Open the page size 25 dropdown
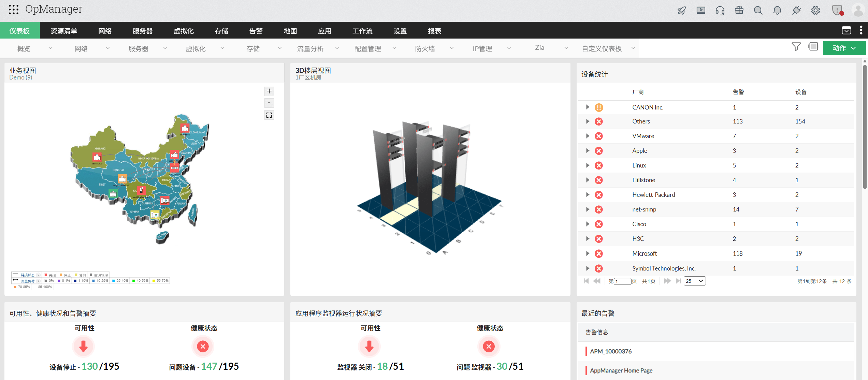868x380 pixels. pyautogui.click(x=695, y=281)
